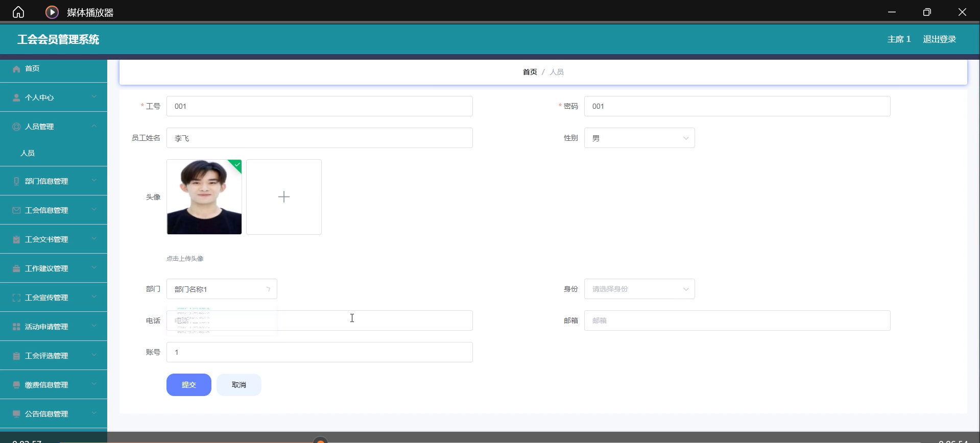Click the person icon beside 个人中心
This screenshot has width=980, height=443.
click(x=16, y=97)
